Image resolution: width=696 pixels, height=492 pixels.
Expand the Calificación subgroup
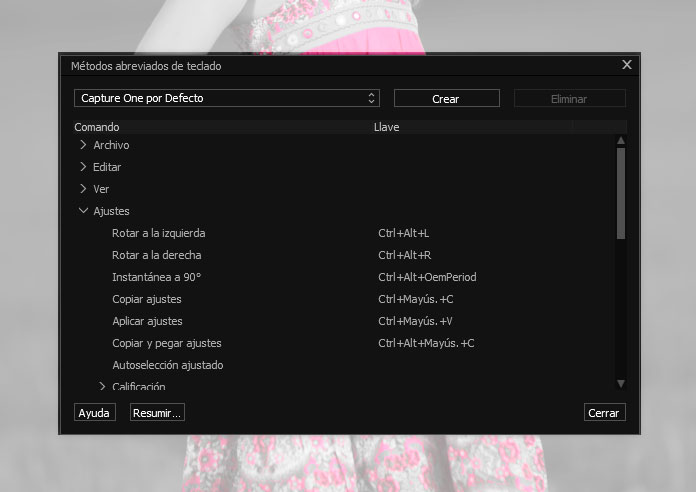[102, 386]
